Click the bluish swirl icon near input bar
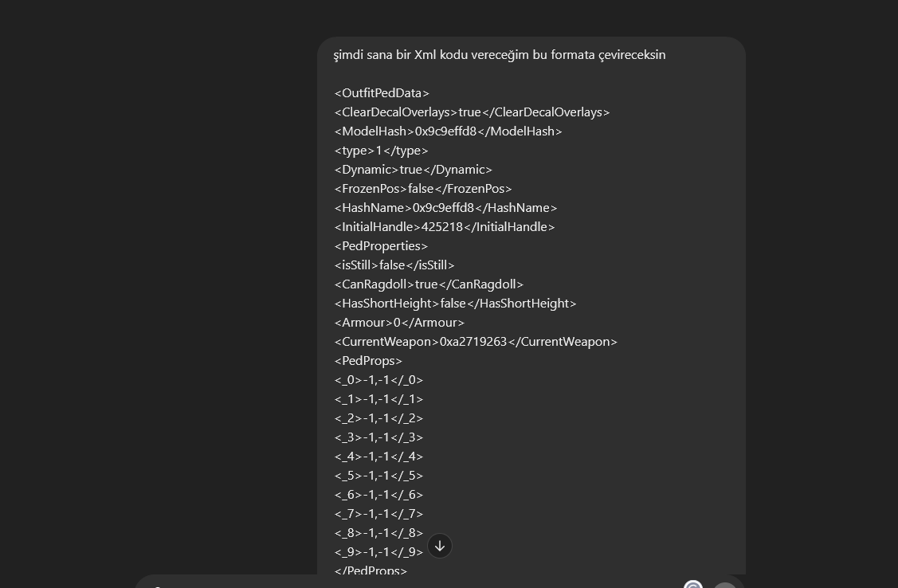Image resolution: width=898 pixels, height=588 pixels. (692, 585)
